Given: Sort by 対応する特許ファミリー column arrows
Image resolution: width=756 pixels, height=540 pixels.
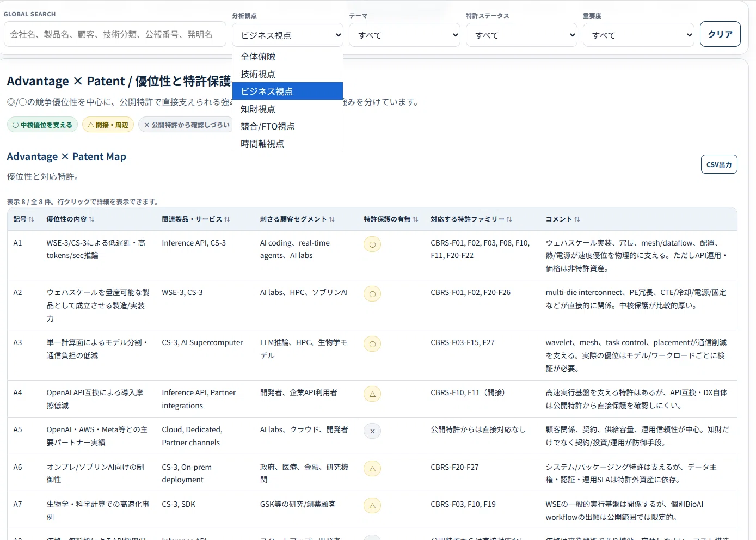Looking at the screenshot, I should coord(509,219).
